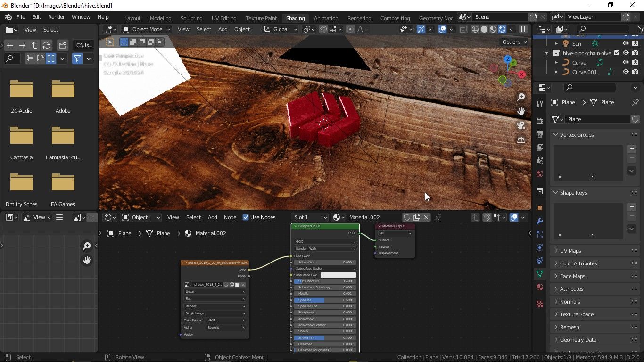Open the Material properties tab
The width and height of the screenshot is (644, 362).
tap(540, 287)
